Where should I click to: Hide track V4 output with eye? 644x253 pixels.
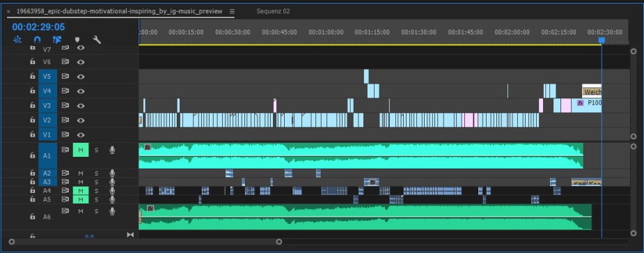pyautogui.click(x=81, y=91)
